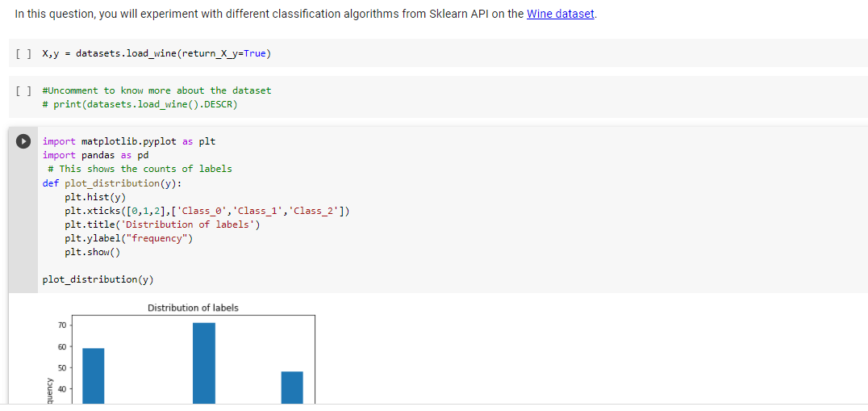Run the plot_distribution cell with play button
The height and width of the screenshot is (411, 868).
tap(23, 141)
